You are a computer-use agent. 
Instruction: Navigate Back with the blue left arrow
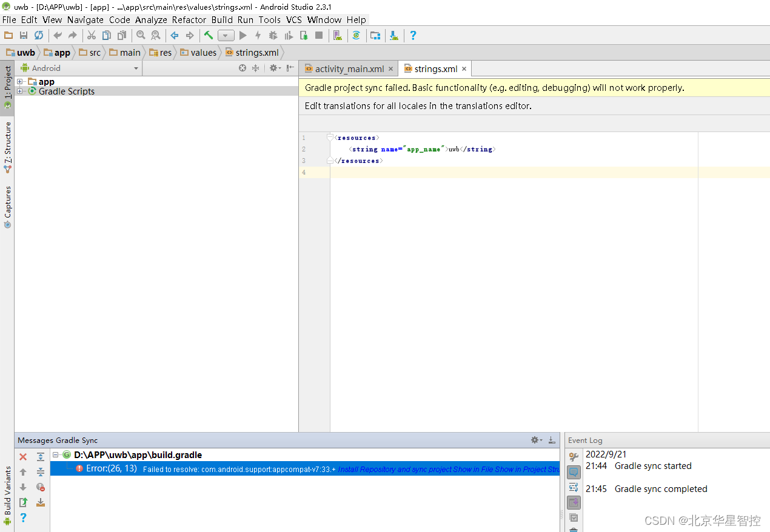tap(175, 36)
